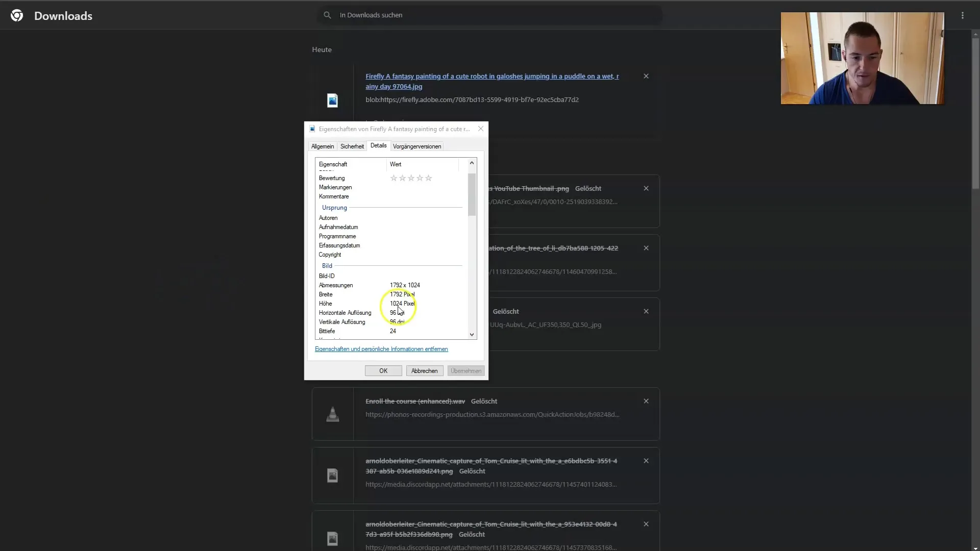Select the Bild-ID property row
Screen dimensions: 980x551
coord(391,276)
